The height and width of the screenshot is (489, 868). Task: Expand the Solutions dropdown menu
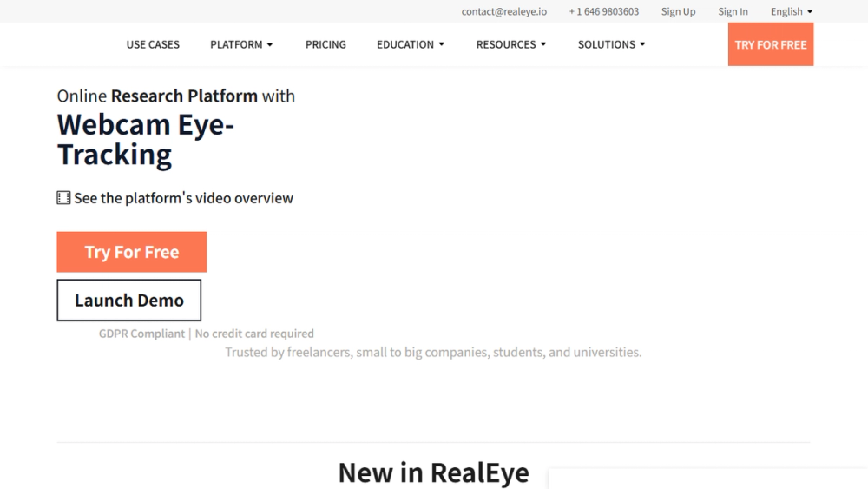(x=612, y=44)
